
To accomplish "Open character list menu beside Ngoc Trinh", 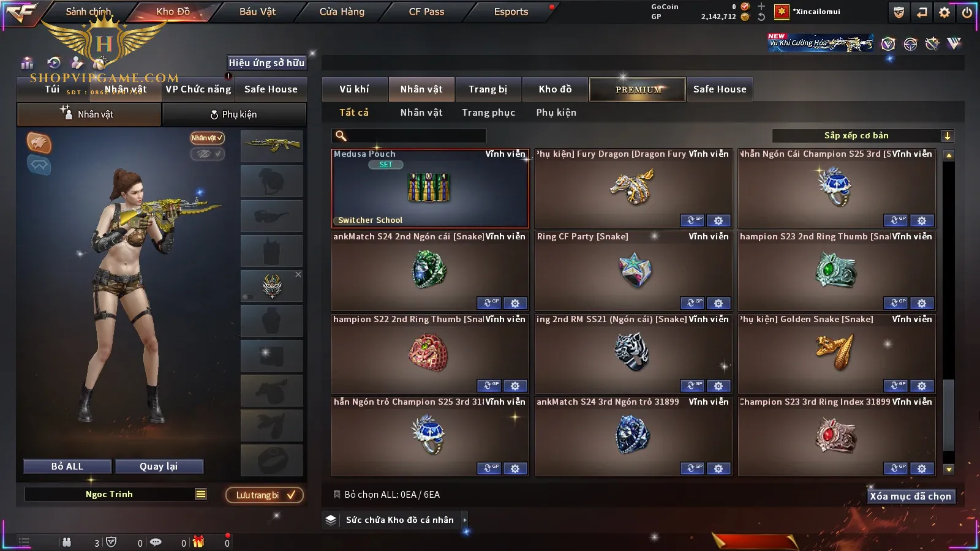I will tap(201, 494).
